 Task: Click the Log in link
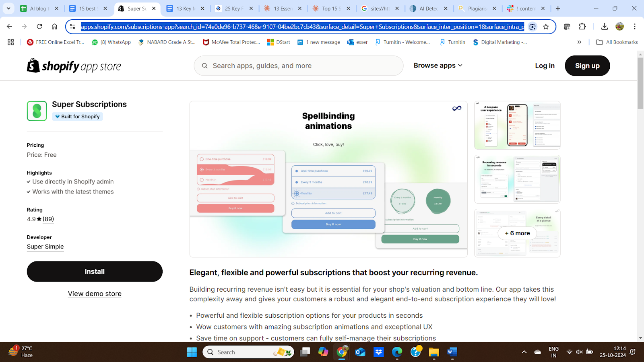545,66
